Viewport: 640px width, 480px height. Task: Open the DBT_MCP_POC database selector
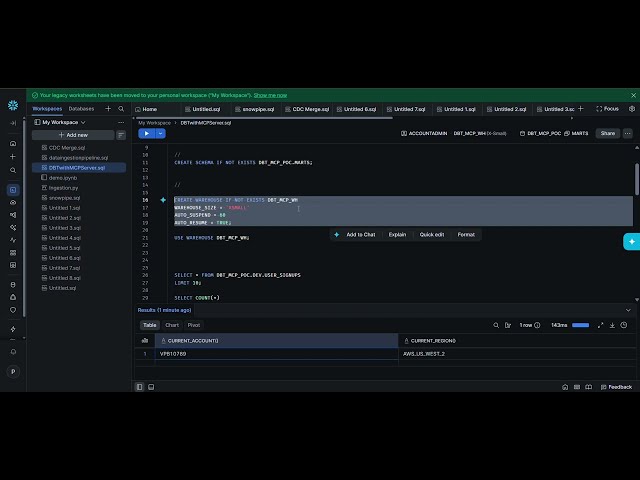coord(540,133)
